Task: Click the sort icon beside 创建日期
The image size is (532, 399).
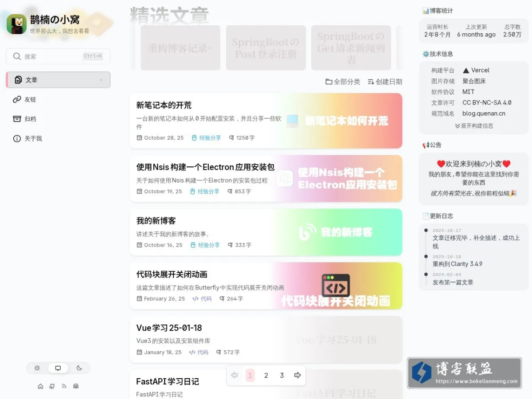Action: [371, 82]
